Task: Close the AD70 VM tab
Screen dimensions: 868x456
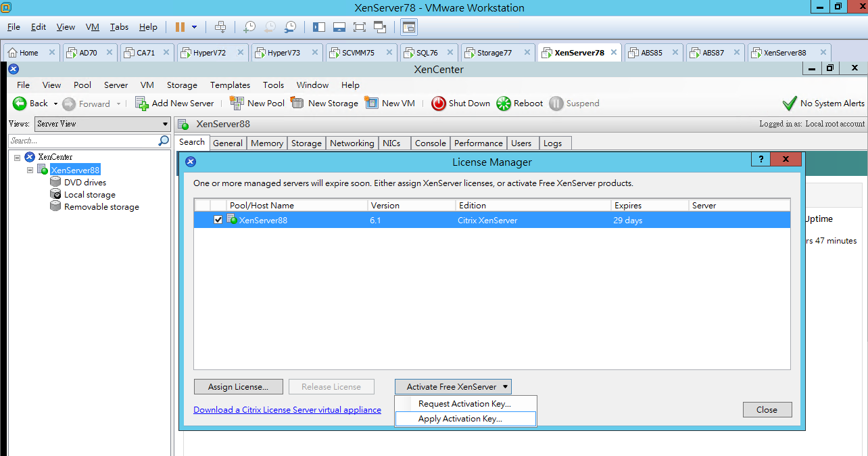Action: tap(110, 53)
